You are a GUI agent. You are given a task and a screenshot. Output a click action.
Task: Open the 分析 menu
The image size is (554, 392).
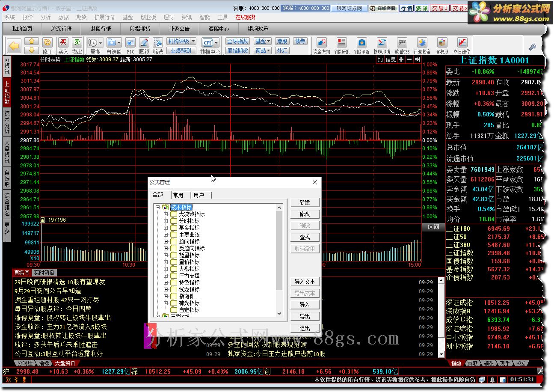pos(45,17)
